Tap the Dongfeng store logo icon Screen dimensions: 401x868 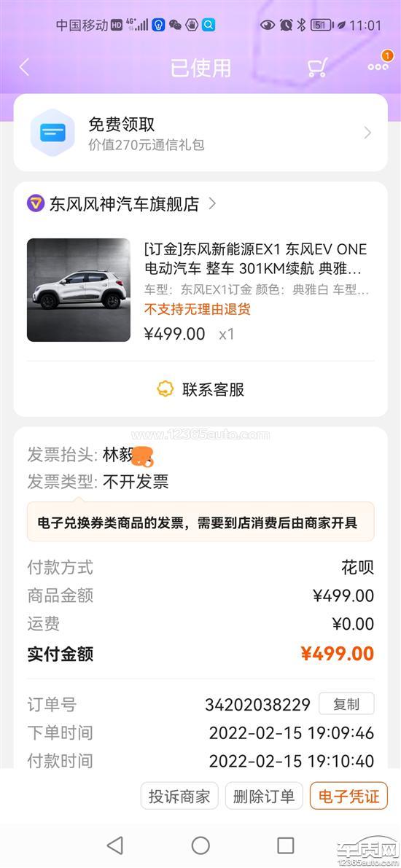(x=36, y=204)
